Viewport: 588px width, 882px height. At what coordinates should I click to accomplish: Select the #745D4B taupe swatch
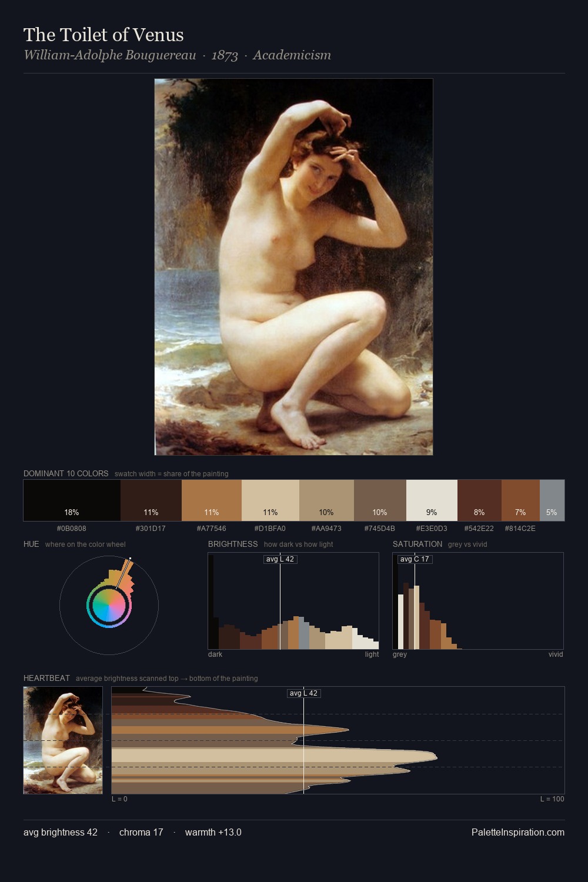coord(380,500)
